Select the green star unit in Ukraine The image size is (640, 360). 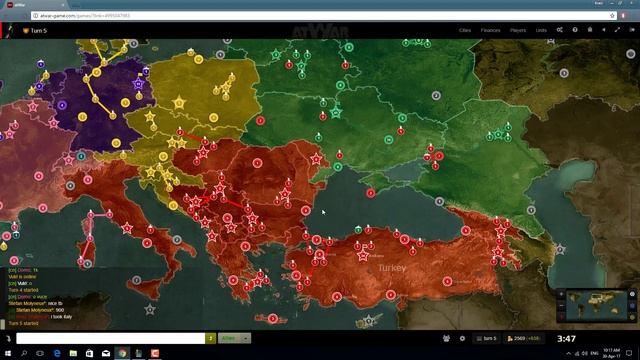[x=336, y=112]
